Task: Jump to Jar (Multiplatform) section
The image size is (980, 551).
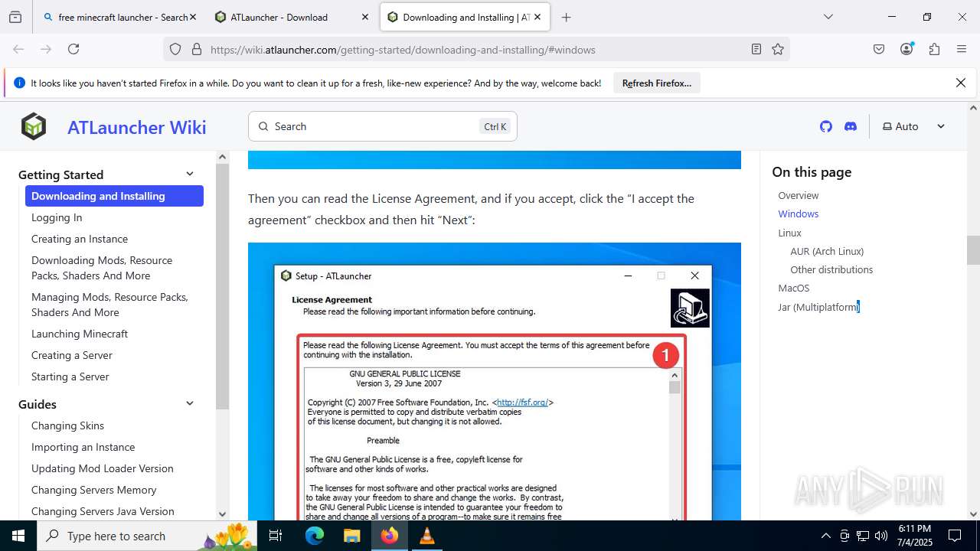Action: tap(819, 307)
